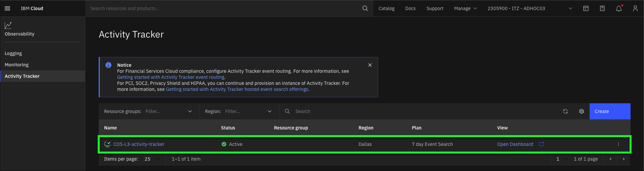644x171 pixels.
Task: Click the Dallas region cell
Action: pyautogui.click(x=365, y=144)
